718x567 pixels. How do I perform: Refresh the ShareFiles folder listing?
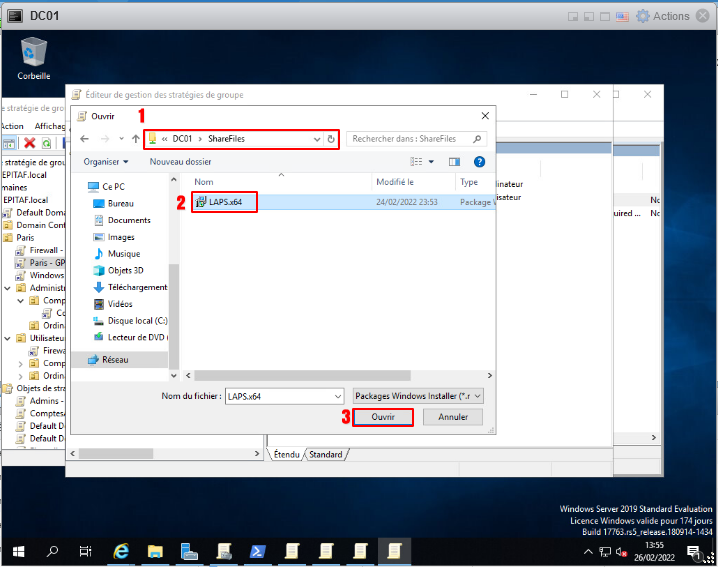tap(331, 139)
